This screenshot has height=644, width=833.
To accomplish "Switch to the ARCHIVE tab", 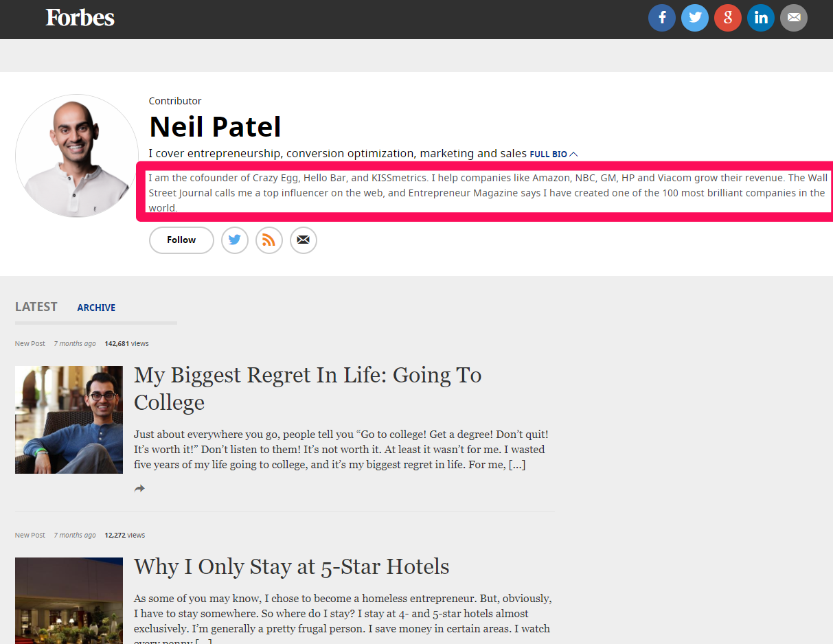I will tap(96, 308).
